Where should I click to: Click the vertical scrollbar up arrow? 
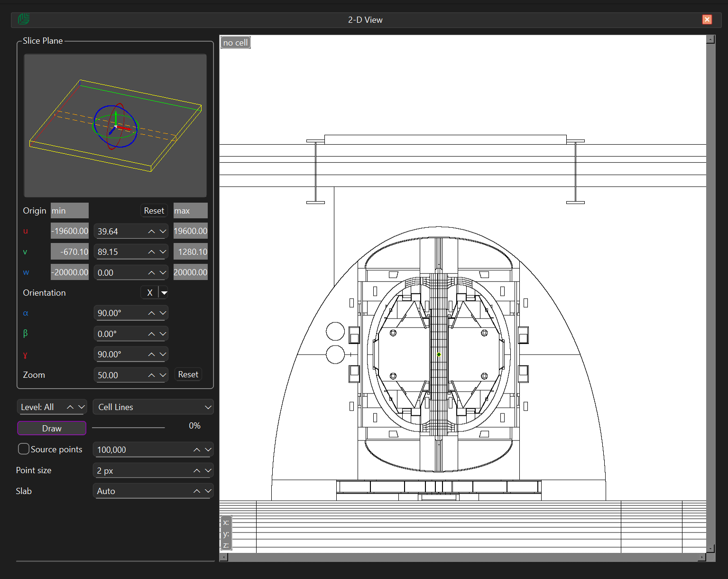click(710, 39)
